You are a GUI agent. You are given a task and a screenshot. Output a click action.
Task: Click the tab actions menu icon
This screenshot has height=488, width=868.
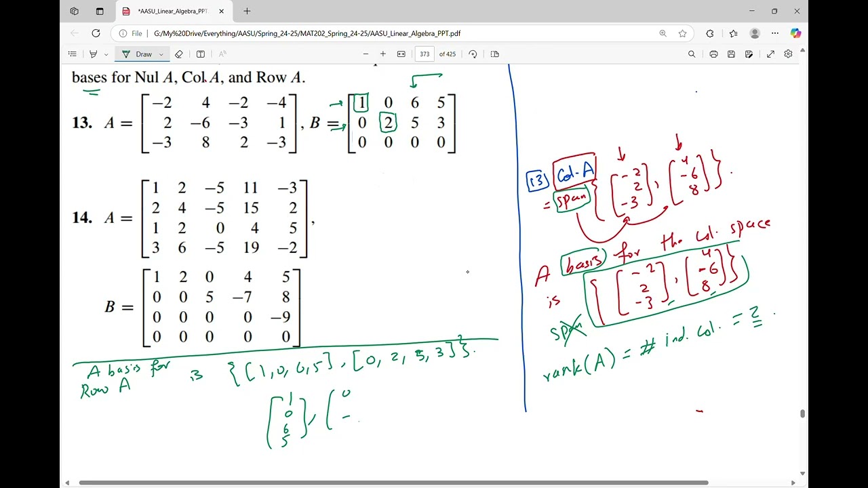(x=100, y=11)
